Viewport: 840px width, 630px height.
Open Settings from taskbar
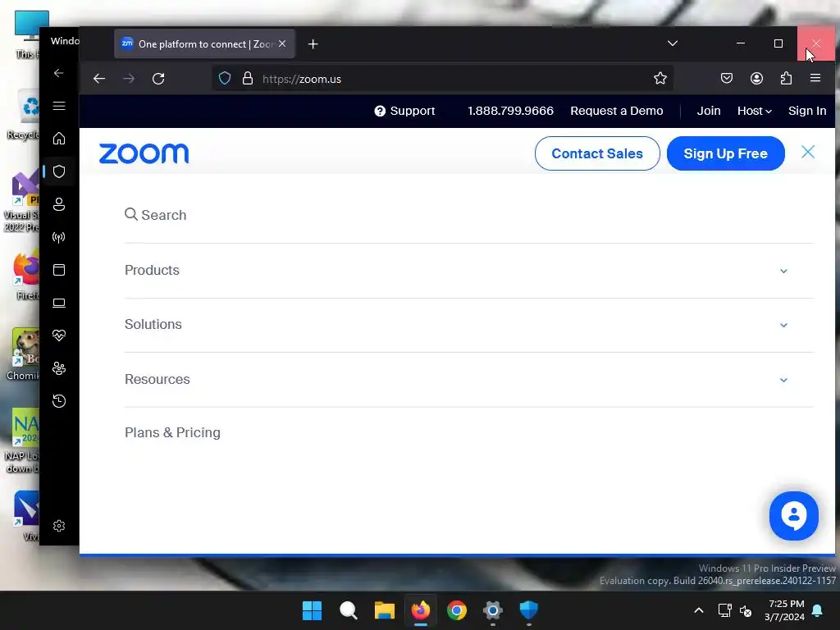click(x=492, y=610)
